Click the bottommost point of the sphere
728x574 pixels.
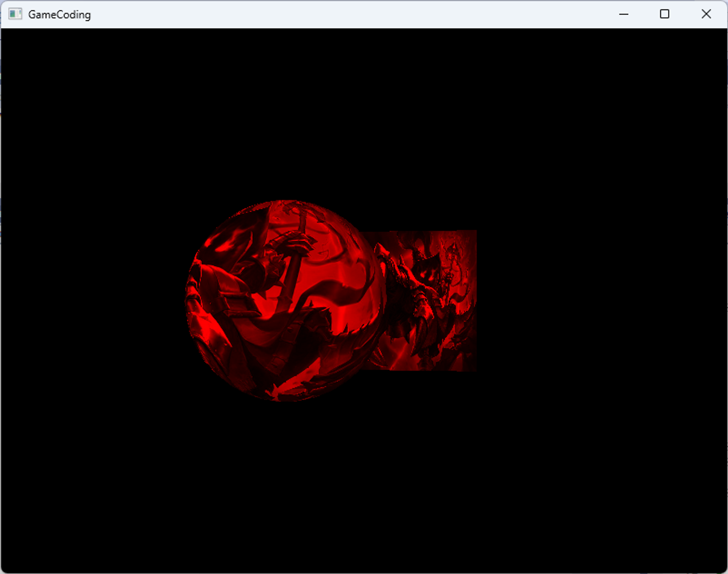[286, 400]
